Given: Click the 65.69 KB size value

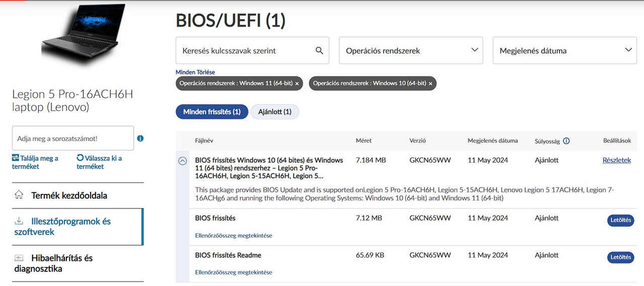Looking at the screenshot, I should point(370,255).
